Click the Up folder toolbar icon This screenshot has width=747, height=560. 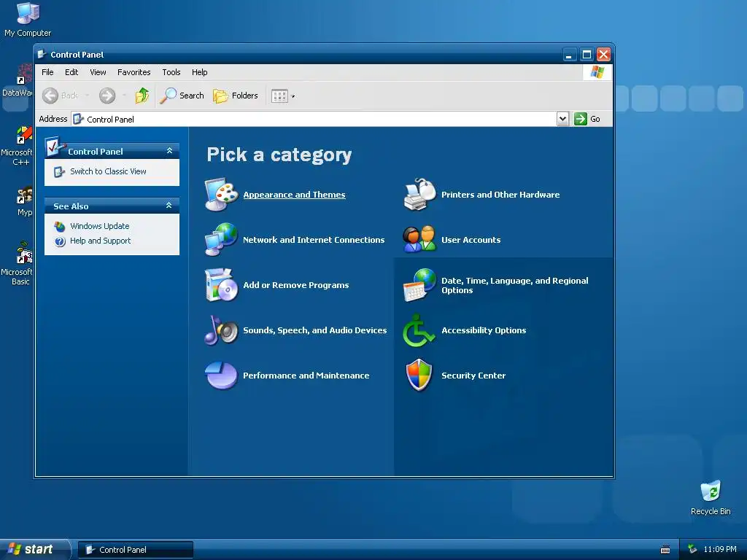142,96
